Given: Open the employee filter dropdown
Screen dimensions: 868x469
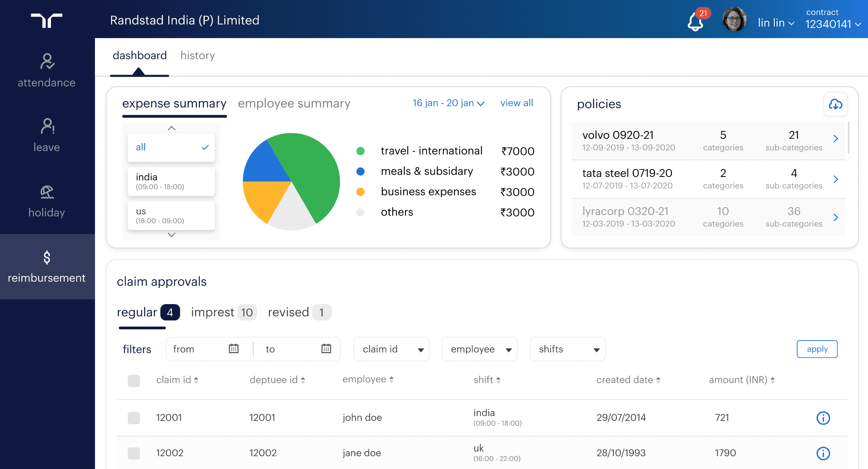Looking at the screenshot, I should (x=480, y=349).
